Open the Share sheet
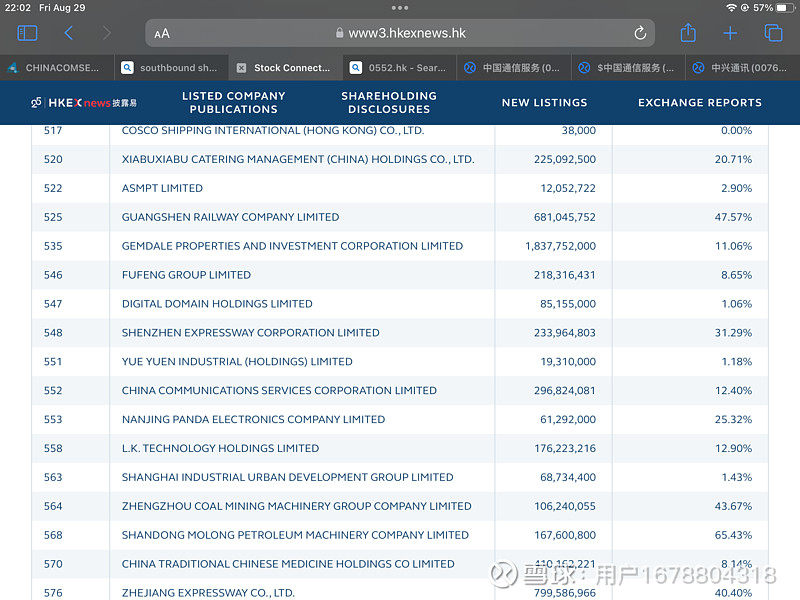 click(688, 33)
